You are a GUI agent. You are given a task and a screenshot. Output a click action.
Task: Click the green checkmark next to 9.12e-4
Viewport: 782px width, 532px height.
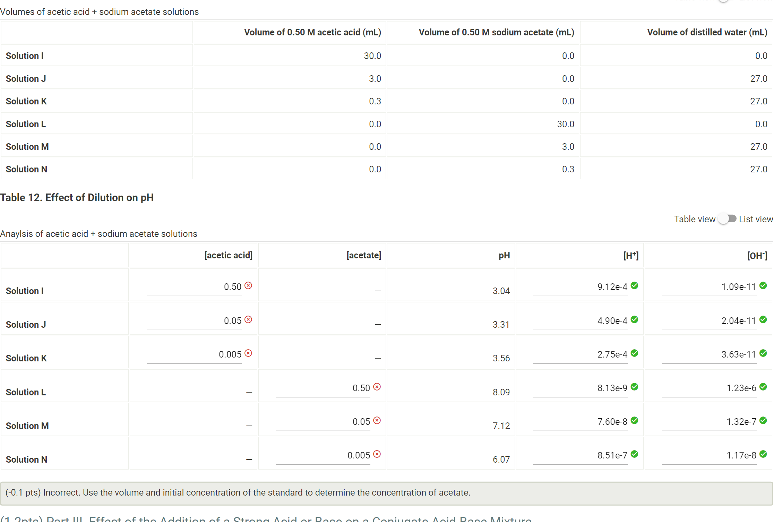pos(635,285)
